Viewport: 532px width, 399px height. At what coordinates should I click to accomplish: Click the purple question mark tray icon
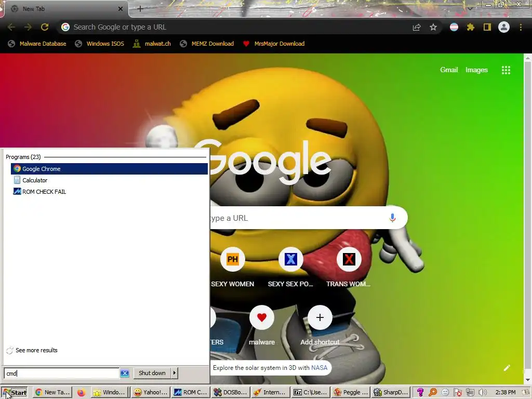click(420, 393)
